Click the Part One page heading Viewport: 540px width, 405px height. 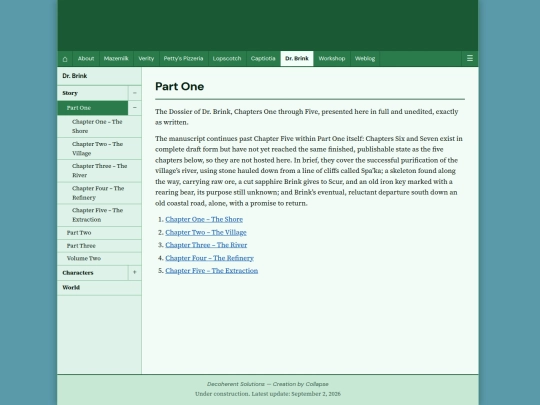(x=179, y=86)
